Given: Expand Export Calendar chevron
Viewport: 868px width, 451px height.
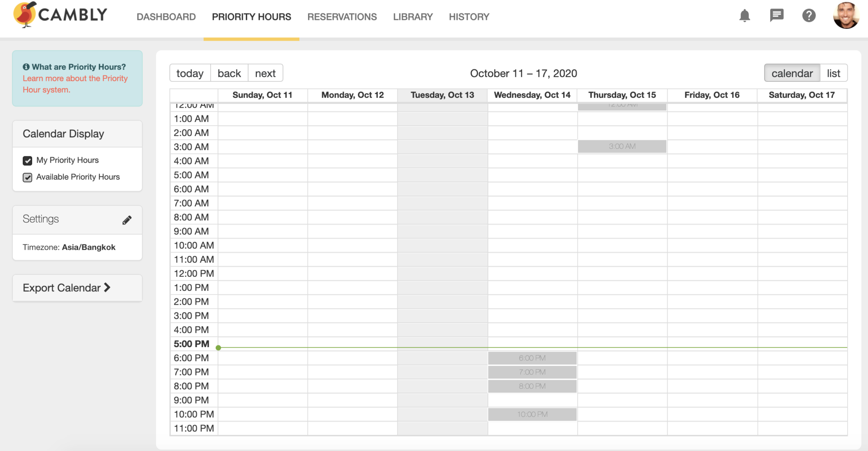Looking at the screenshot, I should coord(107,288).
